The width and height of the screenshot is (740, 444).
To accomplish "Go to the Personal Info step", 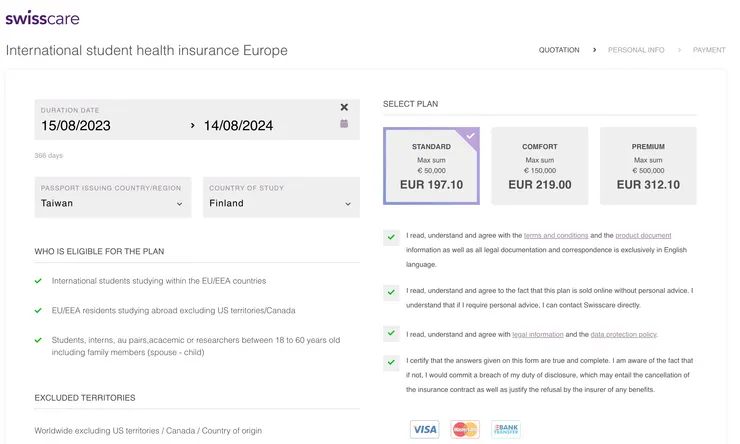I will [x=636, y=50].
